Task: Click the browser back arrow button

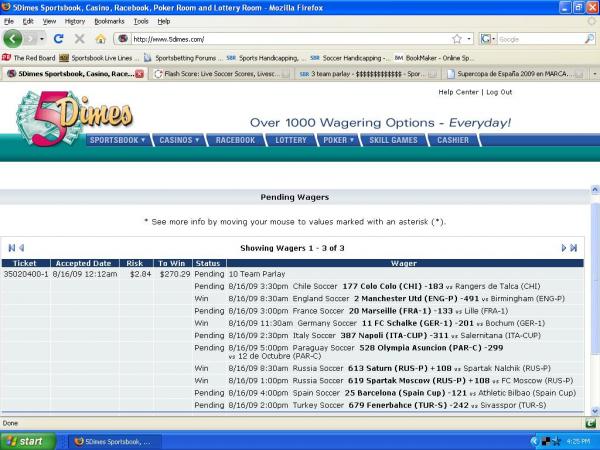Action: 13,38
